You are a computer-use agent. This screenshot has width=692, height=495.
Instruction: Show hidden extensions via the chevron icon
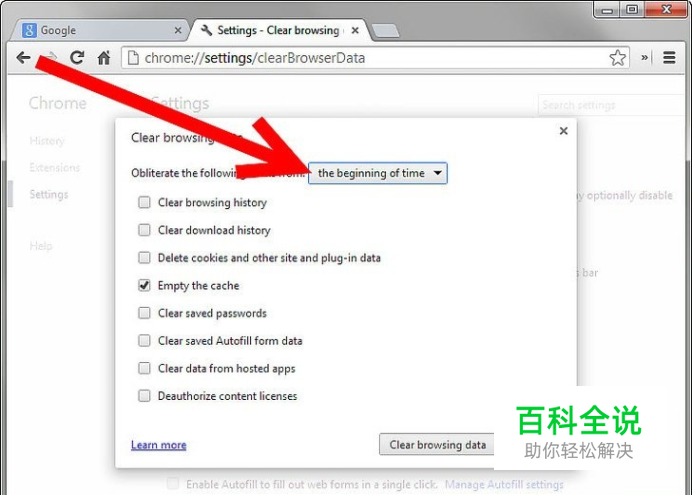(x=644, y=57)
